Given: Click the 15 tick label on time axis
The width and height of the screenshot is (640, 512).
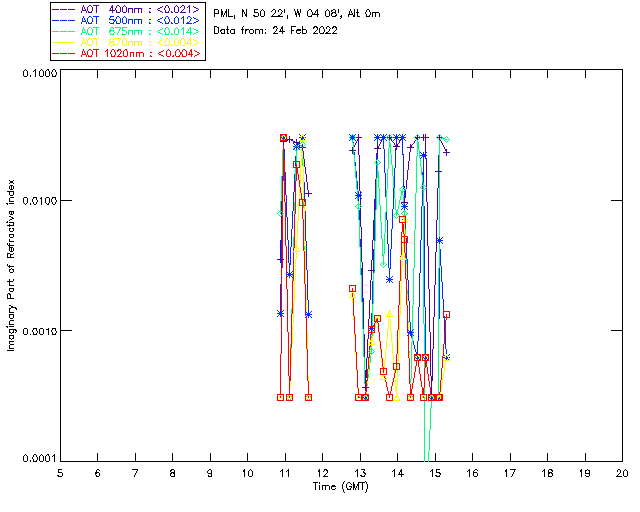Looking at the screenshot, I should [435, 473].
